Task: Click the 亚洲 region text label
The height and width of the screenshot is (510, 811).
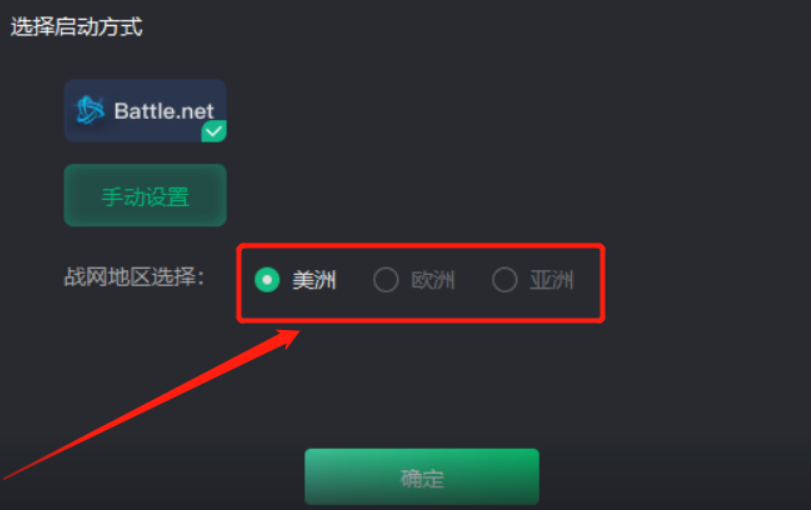Action: (551, 280)
